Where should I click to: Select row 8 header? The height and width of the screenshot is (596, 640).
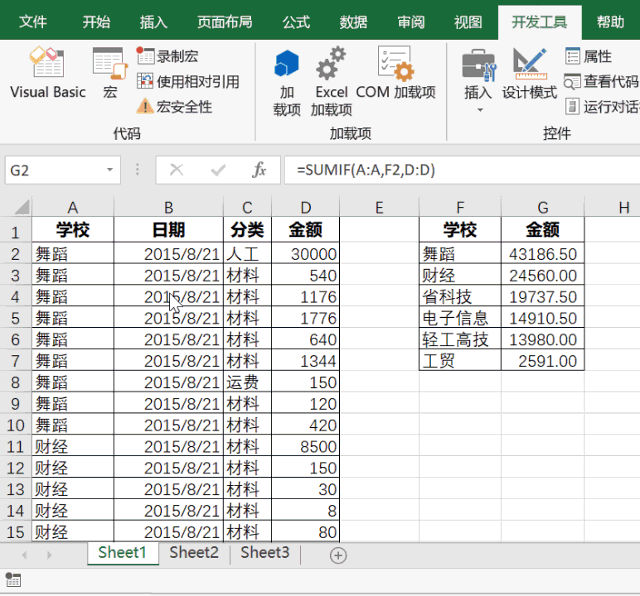pyautogui.click(x=16, y=383)
